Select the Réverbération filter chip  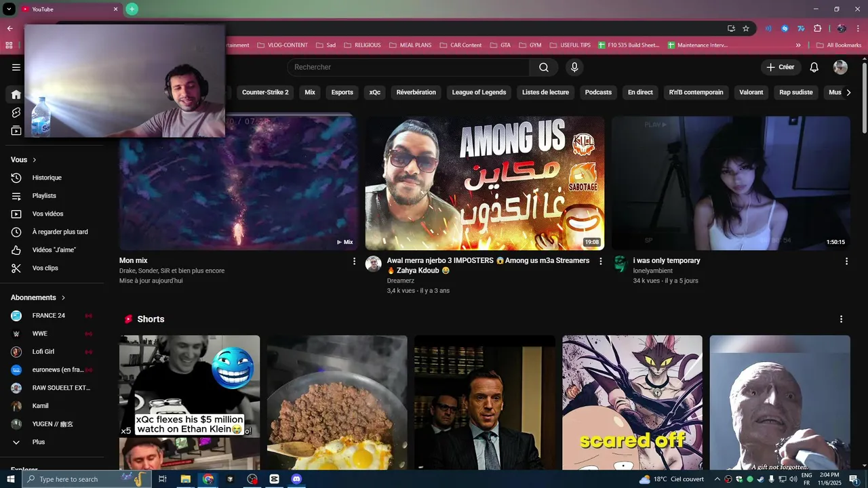click(x=416, y=92)
